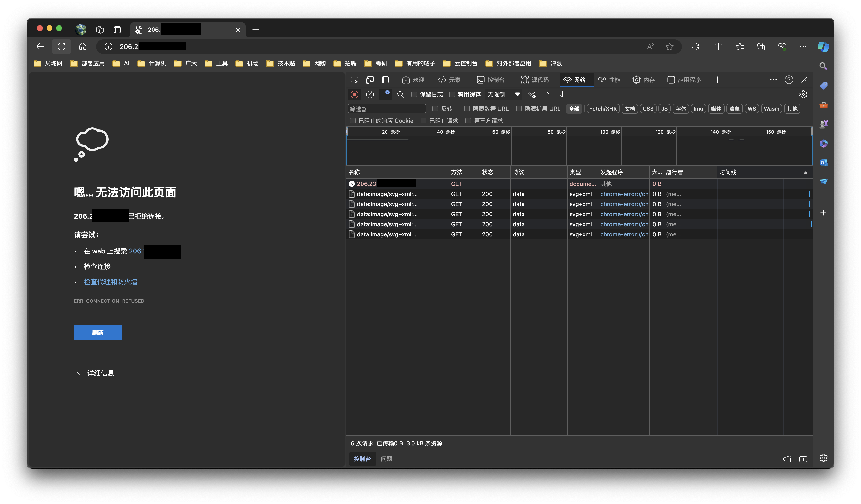This screenshot has height=504, width=861.
Task: Check the 反转 filter option
Action: pos(435,109)
